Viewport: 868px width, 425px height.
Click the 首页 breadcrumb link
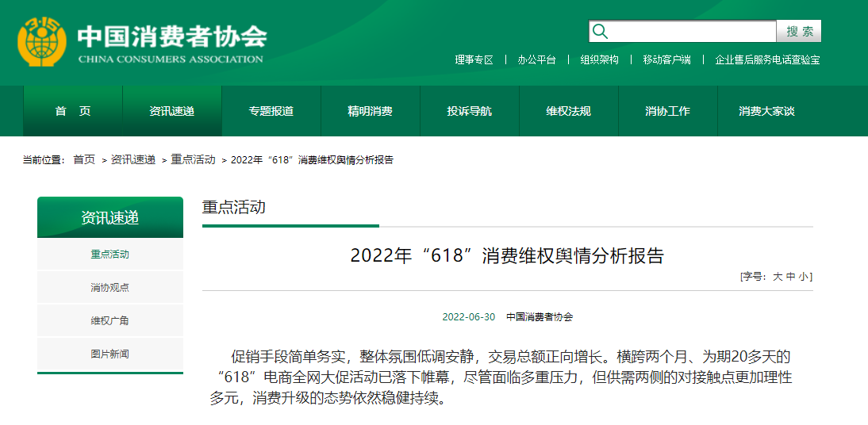[84, 160]
